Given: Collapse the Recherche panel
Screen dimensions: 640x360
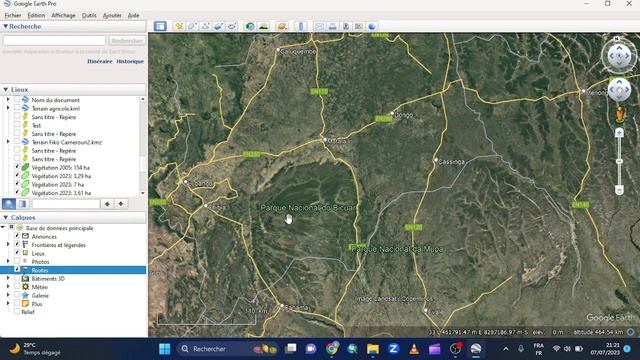Looking at the screenshot, I should 6,26.
